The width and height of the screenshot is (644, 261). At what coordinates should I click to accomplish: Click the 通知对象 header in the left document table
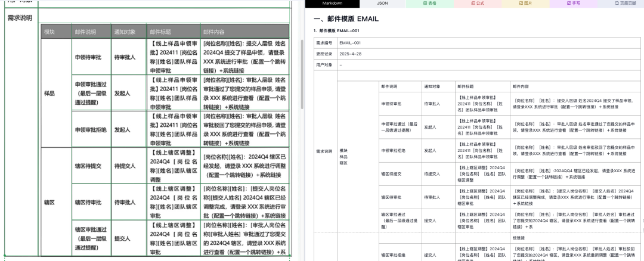coord(129,32)
